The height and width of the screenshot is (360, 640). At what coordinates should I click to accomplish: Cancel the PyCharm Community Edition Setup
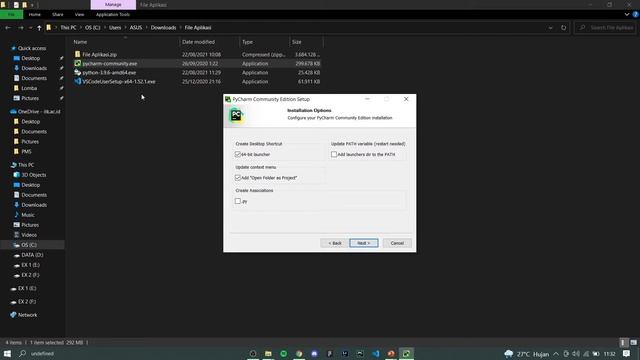click(x=397, y=243)
